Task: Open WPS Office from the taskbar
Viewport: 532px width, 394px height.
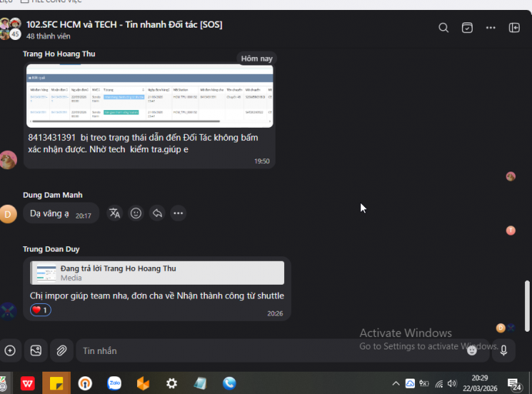Action: [x=28, y=383]
